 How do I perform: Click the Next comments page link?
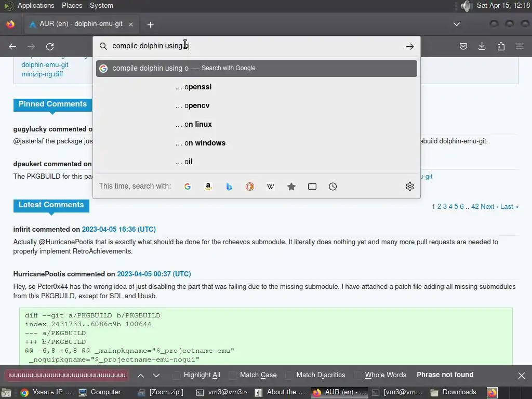click(x=489, y=207)
